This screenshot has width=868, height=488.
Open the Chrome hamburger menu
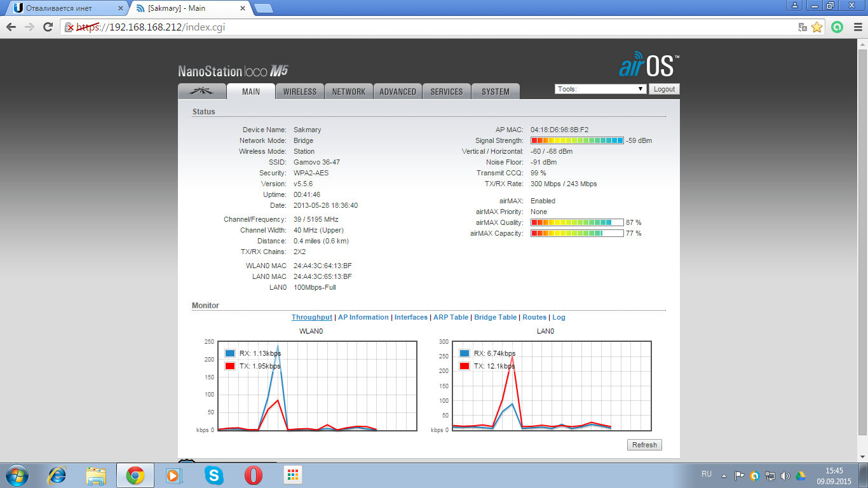pos(857,27)
